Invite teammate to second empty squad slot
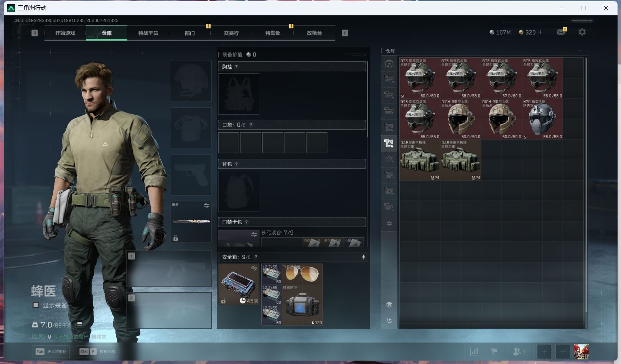The image size is (621, 364). [562, 351]
